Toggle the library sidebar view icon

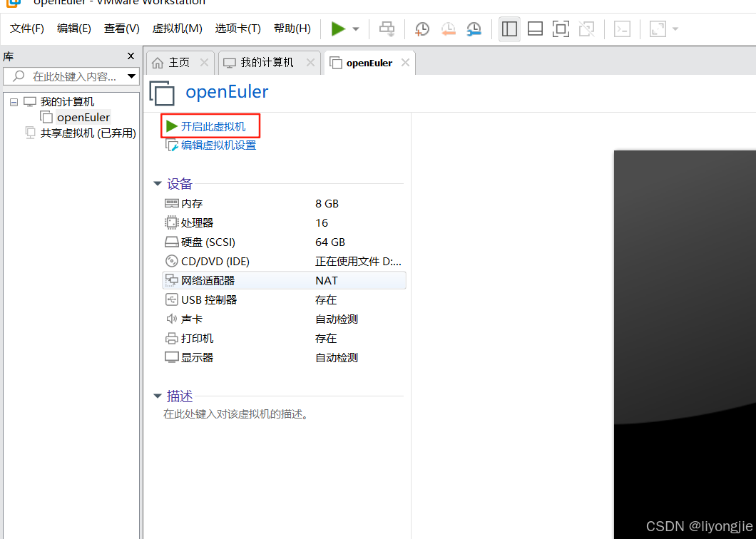tap(509, 29)
